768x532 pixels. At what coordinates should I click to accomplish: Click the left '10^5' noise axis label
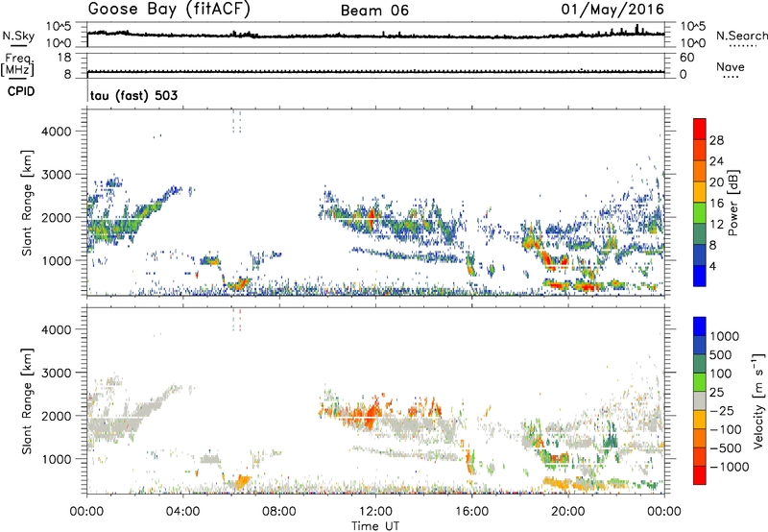pyautogui.click(x=59, y=27)
